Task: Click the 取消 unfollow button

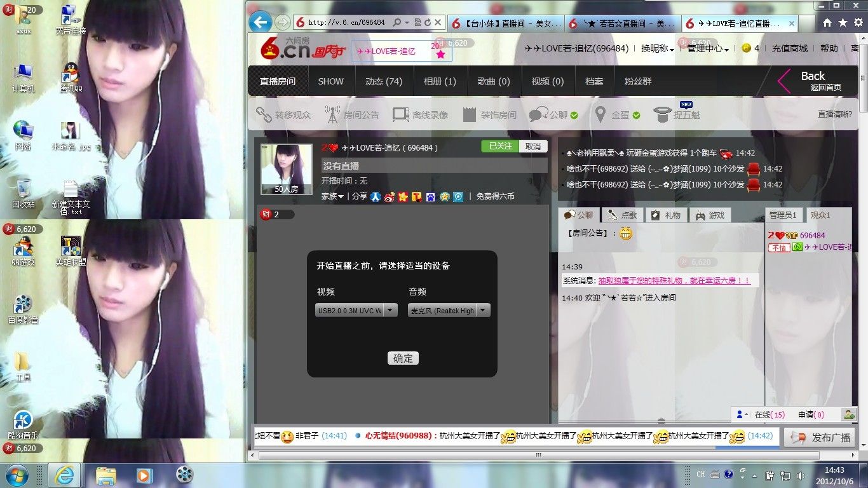Action: coord(533,146)
